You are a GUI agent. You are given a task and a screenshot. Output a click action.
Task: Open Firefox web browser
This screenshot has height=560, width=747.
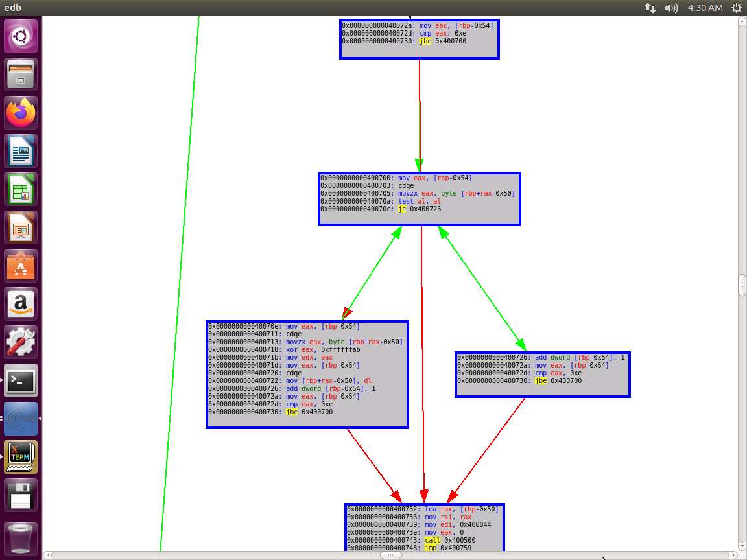point(21,113)
